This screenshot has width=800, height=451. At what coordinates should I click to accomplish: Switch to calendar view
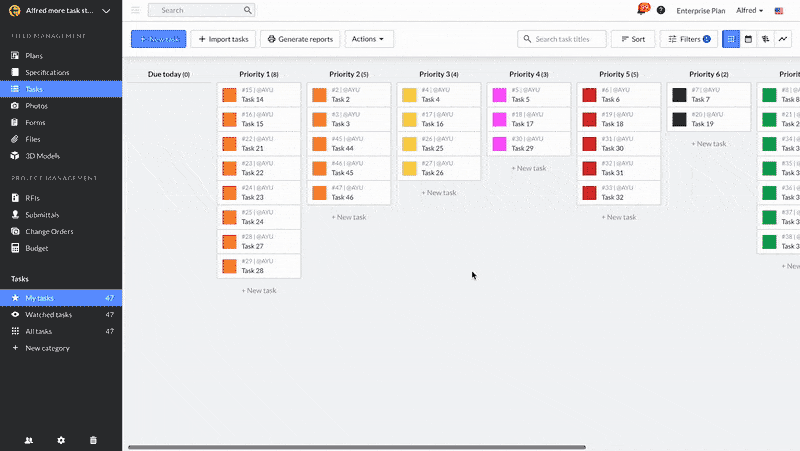pyautogui.click(x=748, y=39)
